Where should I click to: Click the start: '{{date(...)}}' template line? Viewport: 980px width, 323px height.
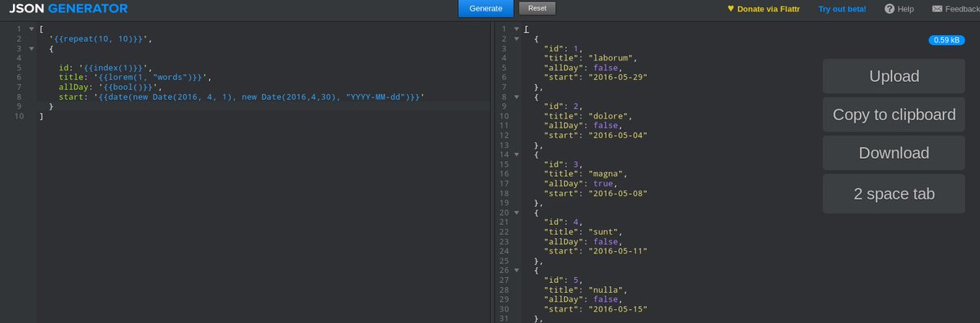pos(242,97)
